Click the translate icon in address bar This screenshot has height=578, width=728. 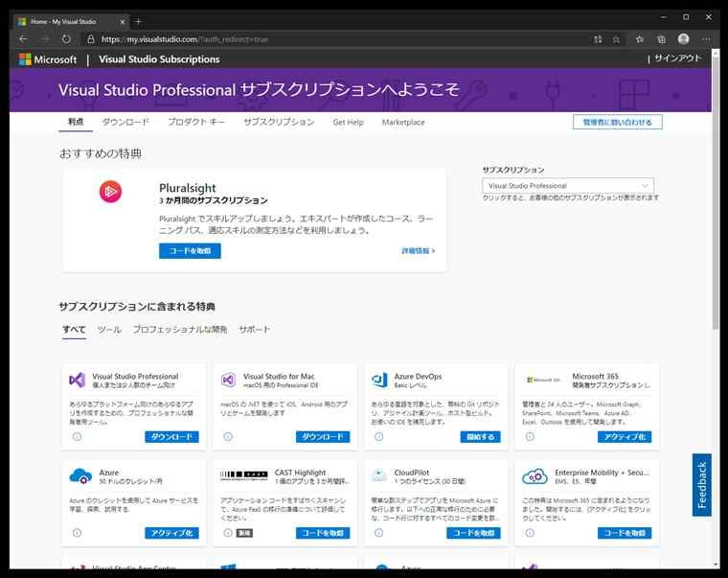598,39
